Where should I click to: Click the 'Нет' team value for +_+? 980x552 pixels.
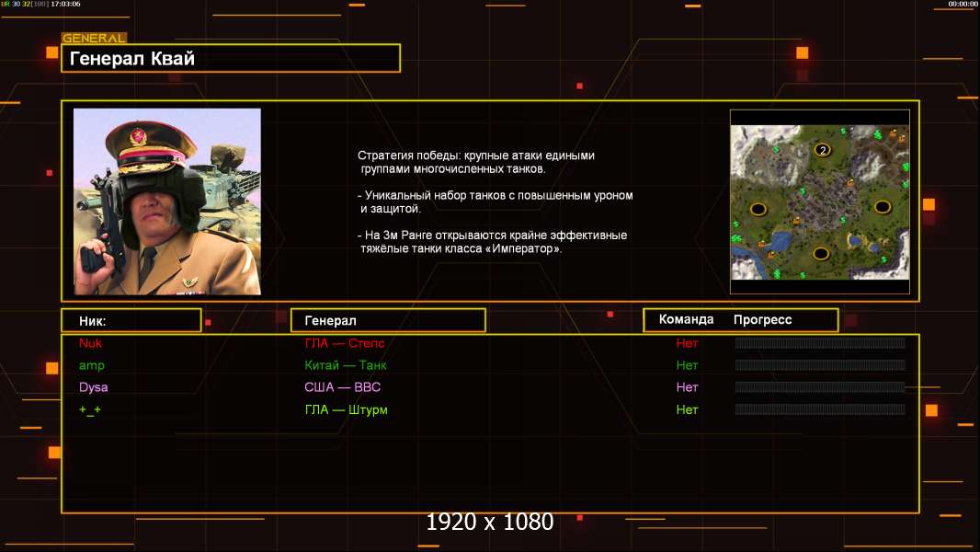pyautogui.click(x=687, y=410)
